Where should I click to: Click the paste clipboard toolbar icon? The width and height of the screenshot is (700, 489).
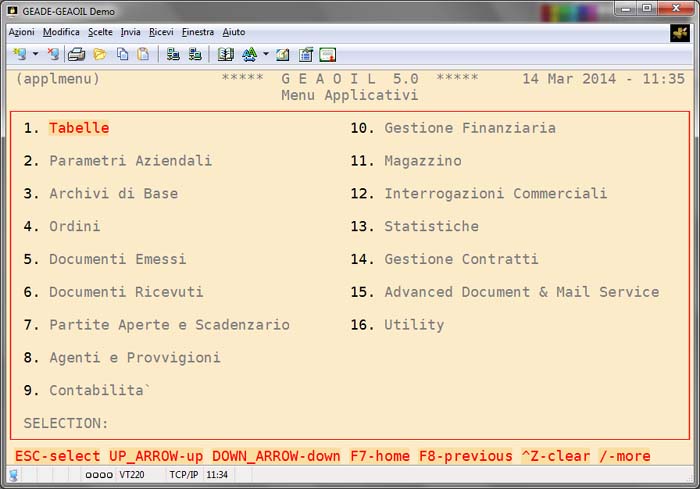click(x=143, y=54)
